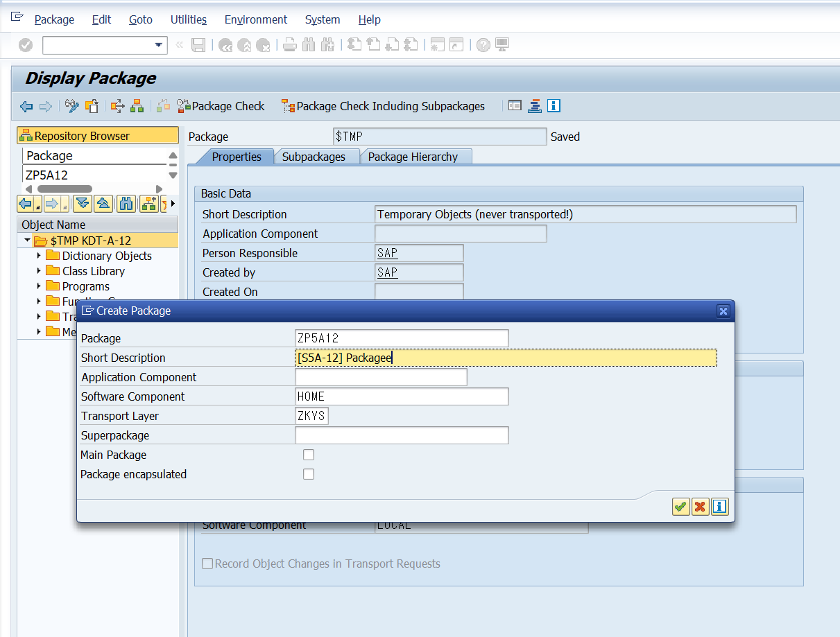Select the Properties tab
The image size is (840, 637).
click(237, 157)
